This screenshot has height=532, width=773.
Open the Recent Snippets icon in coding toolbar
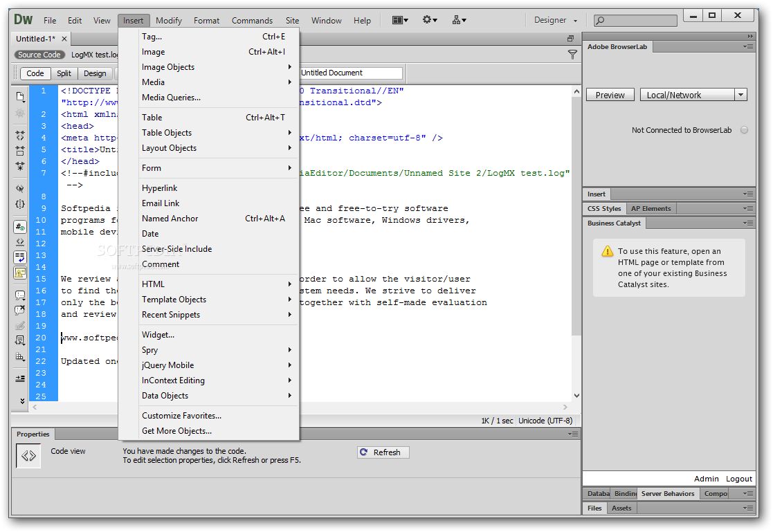coord(19,340)
